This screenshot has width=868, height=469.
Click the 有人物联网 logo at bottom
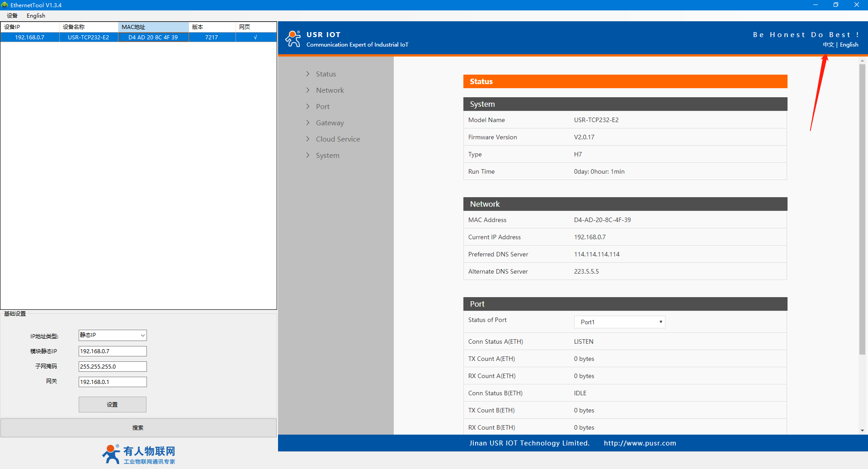pyautogui.click(x=138, y=455)
